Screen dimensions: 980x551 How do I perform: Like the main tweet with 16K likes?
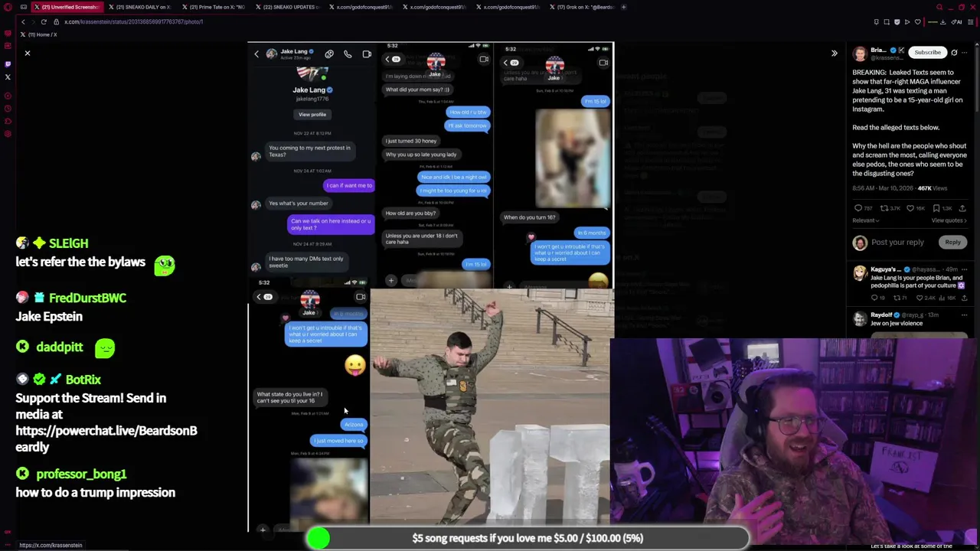pos(916,208)
